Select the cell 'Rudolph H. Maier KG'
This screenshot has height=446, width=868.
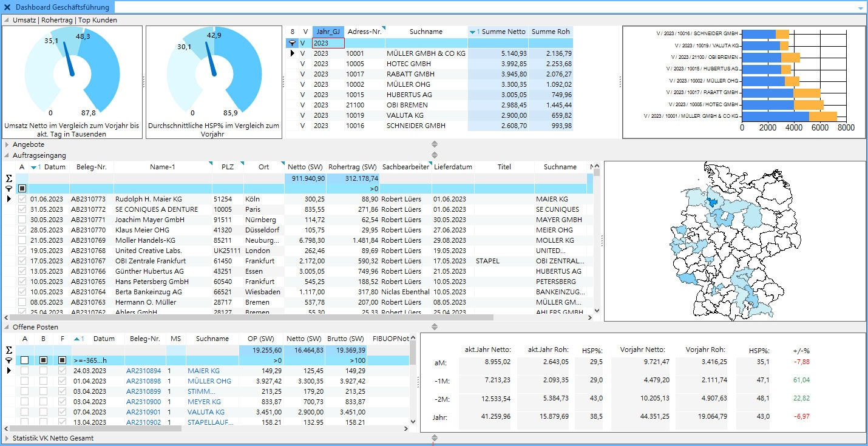click(163, 199)
